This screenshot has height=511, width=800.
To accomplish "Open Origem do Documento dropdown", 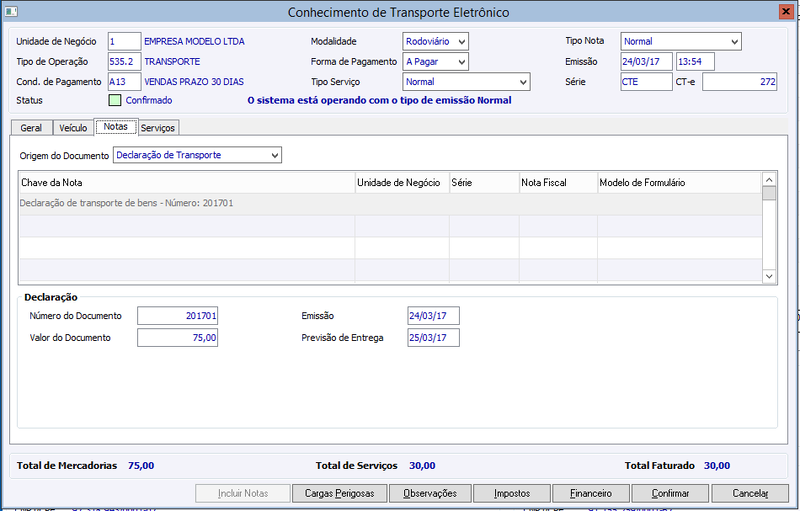I will point(197,155).
